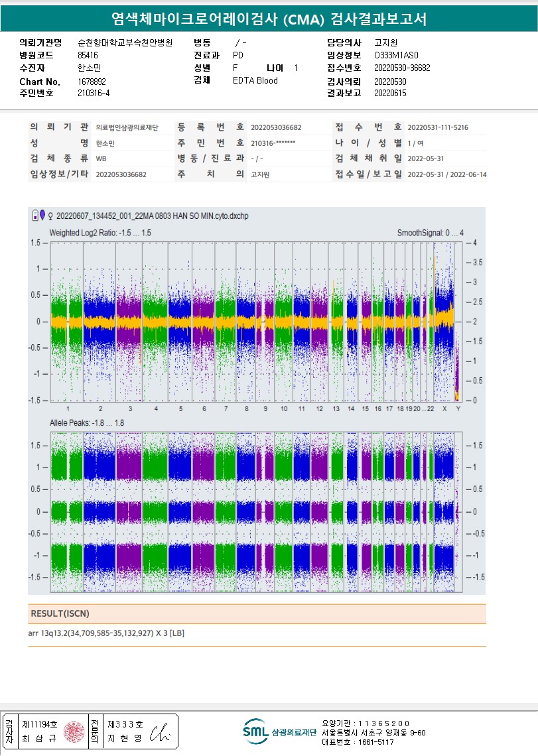Screen dimensions: 538x756
Task: Click the SML foundation logo
Action: click(x=255, y=731)
